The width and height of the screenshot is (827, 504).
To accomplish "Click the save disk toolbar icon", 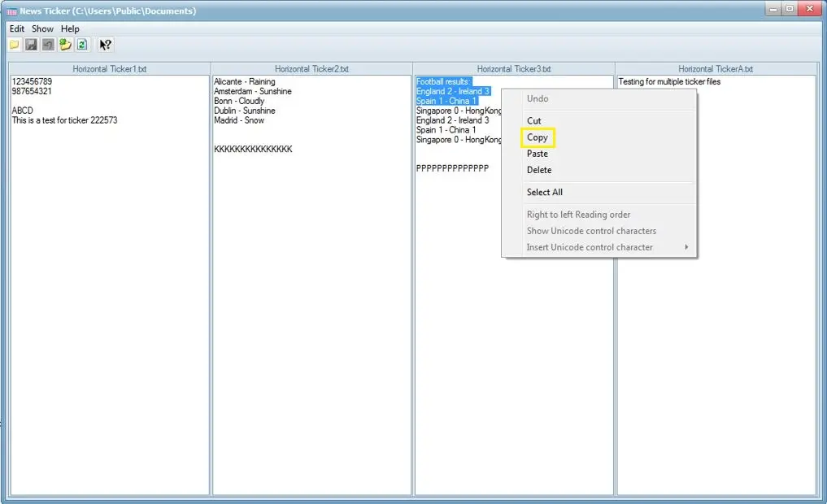I will point(31,45).
